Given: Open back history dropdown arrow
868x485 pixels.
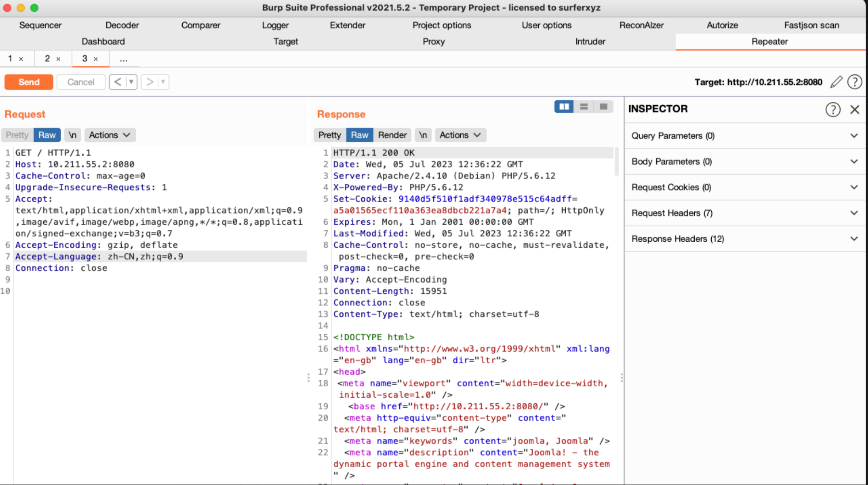Looking at the screenshot, I should point(131,82).
